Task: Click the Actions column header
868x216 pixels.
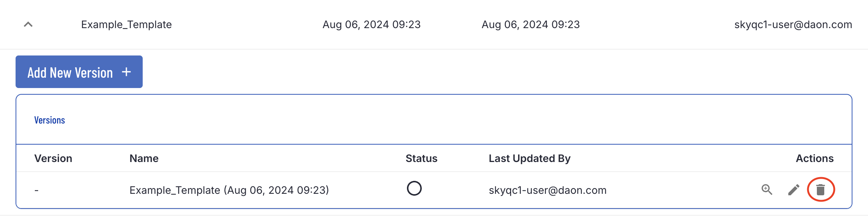Action: tap(815, 158)
